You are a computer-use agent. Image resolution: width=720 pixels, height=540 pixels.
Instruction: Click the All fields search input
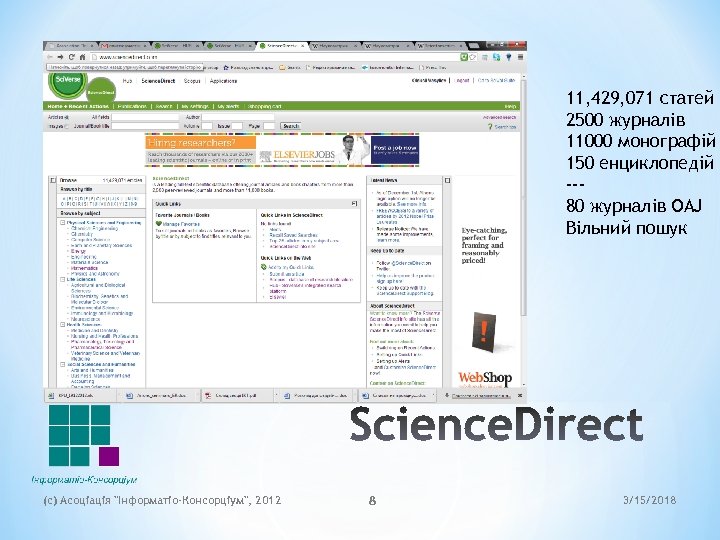pyautogui.click(x=145, y=117)
